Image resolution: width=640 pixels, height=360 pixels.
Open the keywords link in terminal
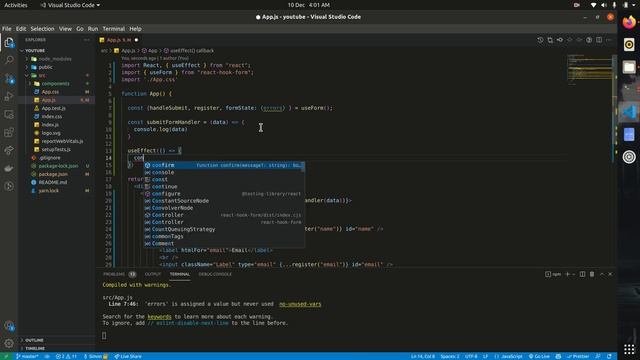(159, 317)
